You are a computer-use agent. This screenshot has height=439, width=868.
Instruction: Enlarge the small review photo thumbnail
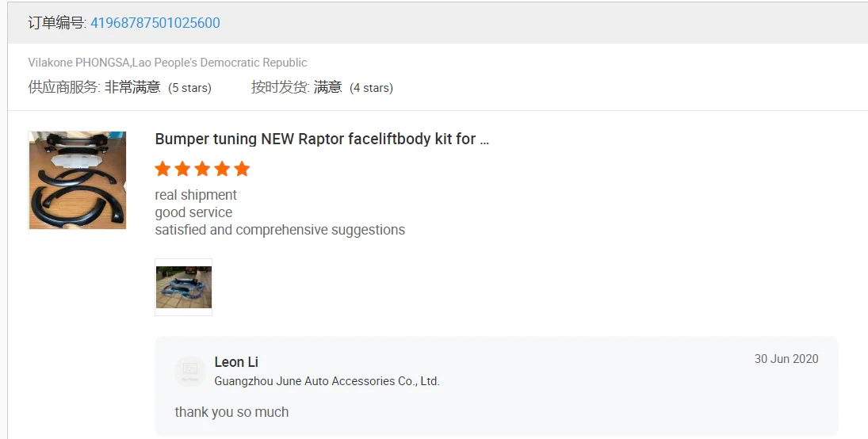pyautogui.click(x=184, y=287)
